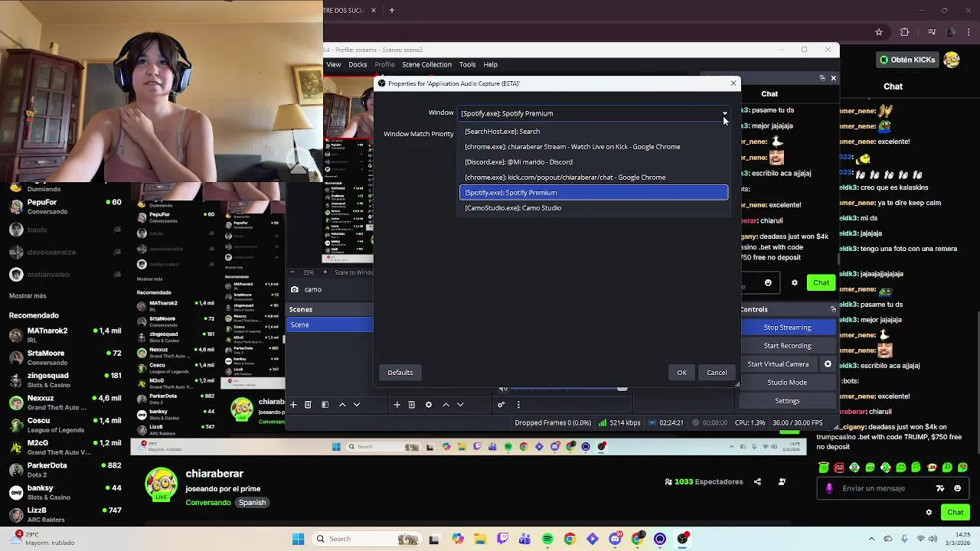Click the share icon beside Espectadores
980x551 pixels.
[757, 482]
